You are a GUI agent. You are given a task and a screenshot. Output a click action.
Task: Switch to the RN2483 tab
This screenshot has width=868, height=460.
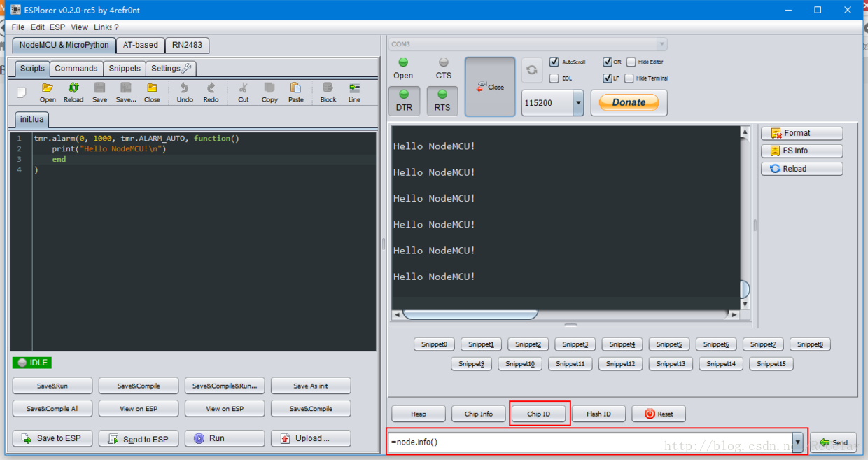(188, 45)
